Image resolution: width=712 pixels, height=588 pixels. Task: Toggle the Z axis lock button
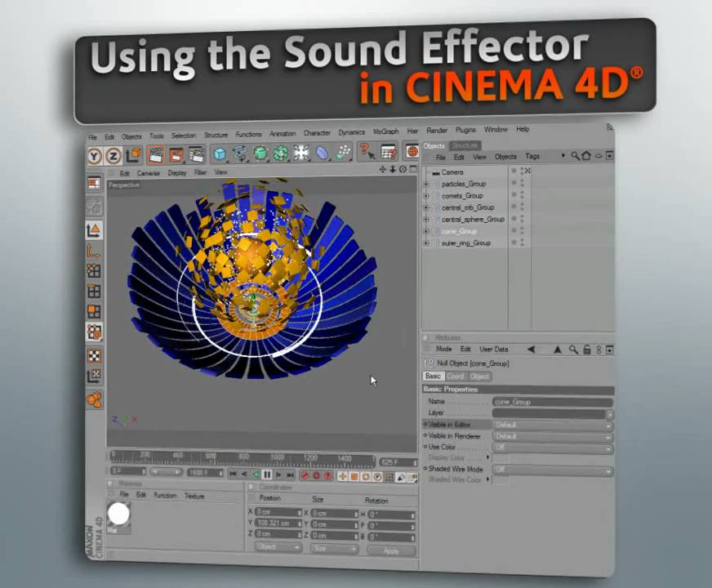point(113,157)
